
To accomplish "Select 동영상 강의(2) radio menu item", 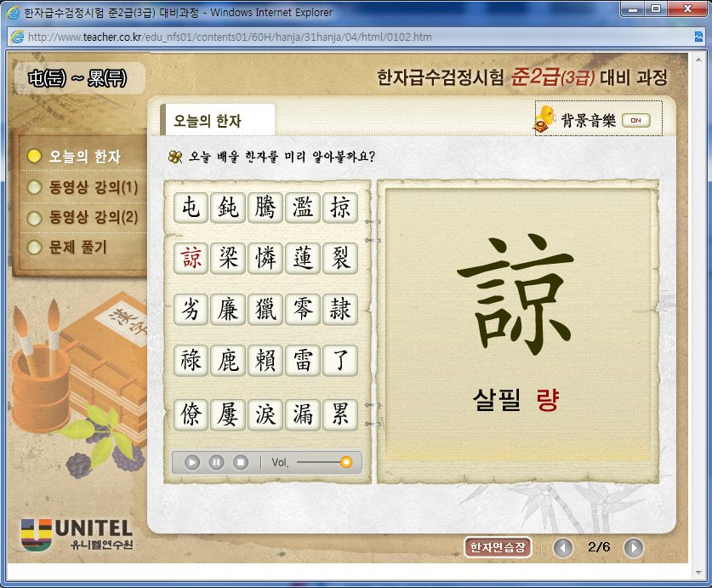I will click(83, 217).
